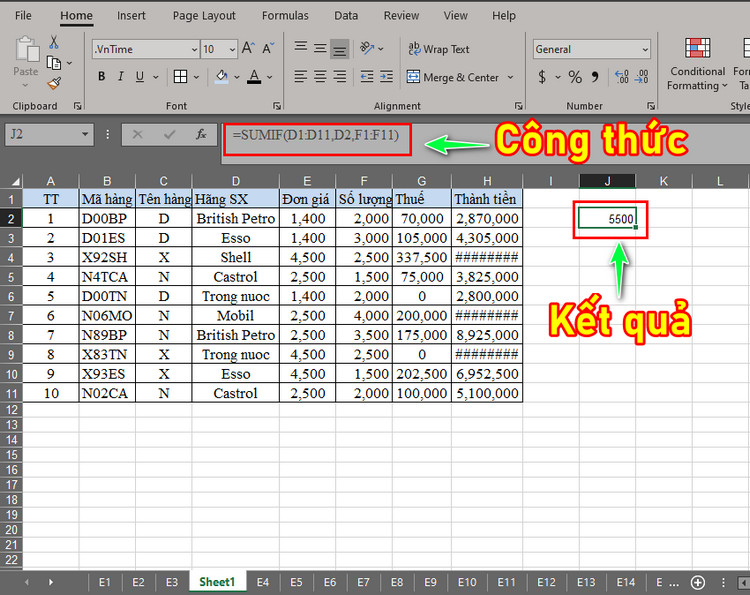Viewport: 750px width, 595px height.
Task: Align text right
Action: 340,77
